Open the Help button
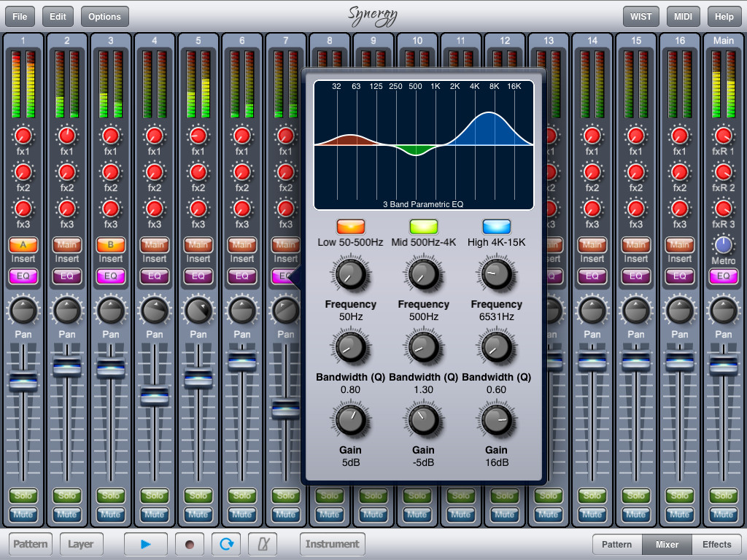This screenshot has width=747, height=560. (724, 17)
